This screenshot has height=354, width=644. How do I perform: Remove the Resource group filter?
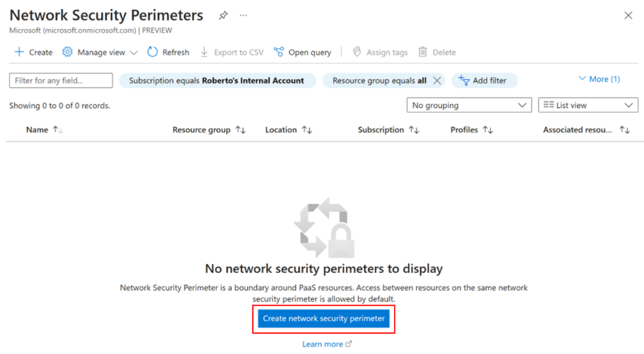[437, 80]
